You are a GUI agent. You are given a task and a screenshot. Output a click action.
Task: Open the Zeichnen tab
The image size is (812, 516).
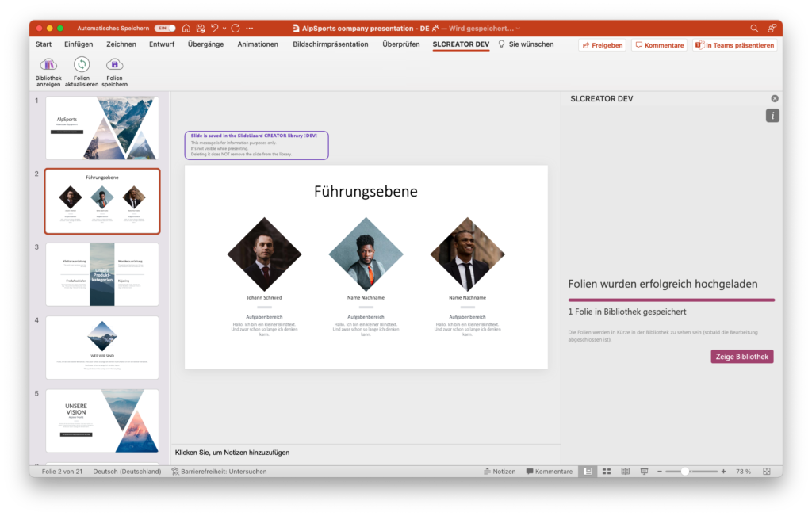tap(121, 44)
